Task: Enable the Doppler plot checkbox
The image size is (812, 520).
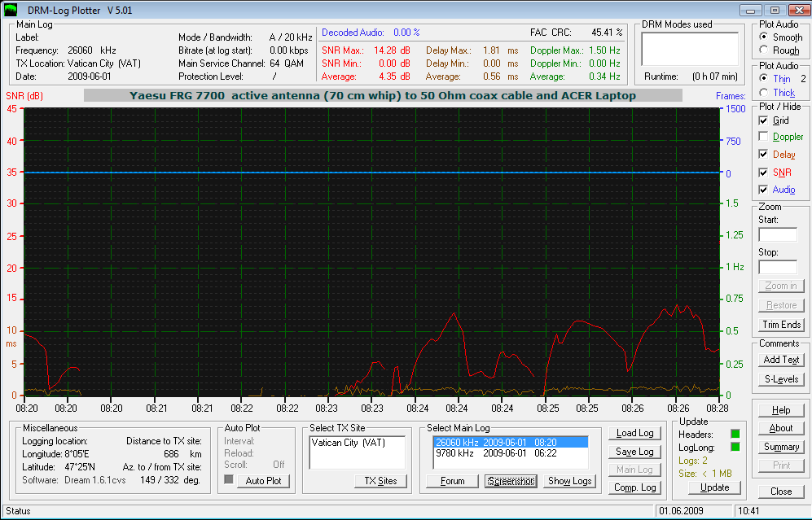Action: click(763, 136)
